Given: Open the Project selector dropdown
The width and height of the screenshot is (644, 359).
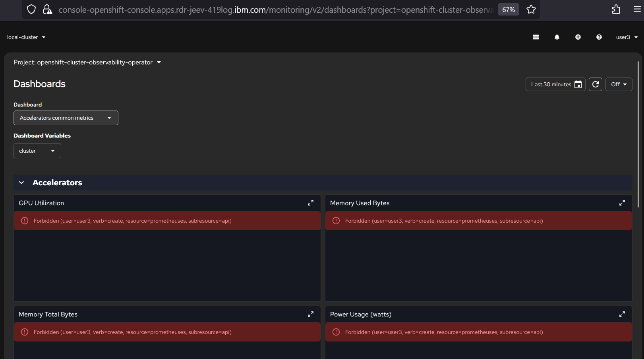Looking at the screenshot, I should pyautogui.click(x=87, y=62).
